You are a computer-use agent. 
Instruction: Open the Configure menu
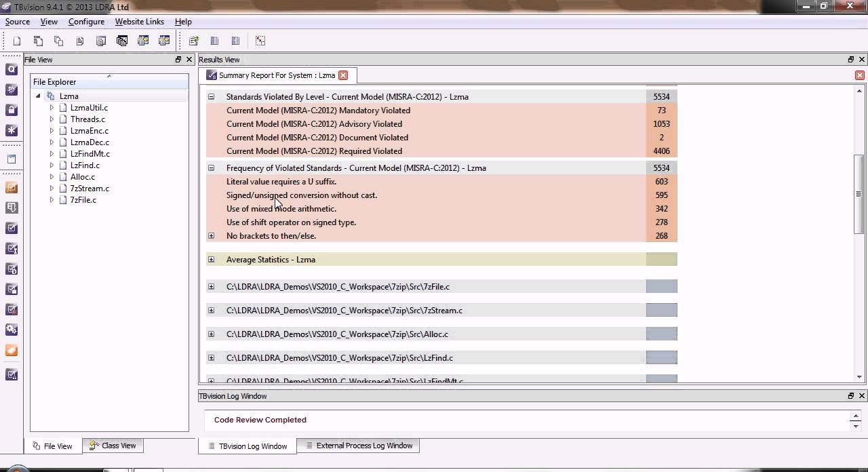pyautogui.click(x=86, y=22)
